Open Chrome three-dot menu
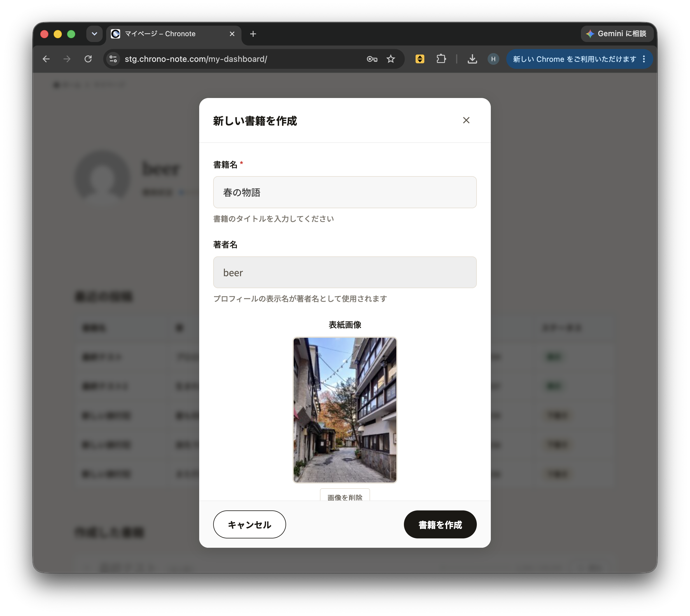 [x=644, y=59]
